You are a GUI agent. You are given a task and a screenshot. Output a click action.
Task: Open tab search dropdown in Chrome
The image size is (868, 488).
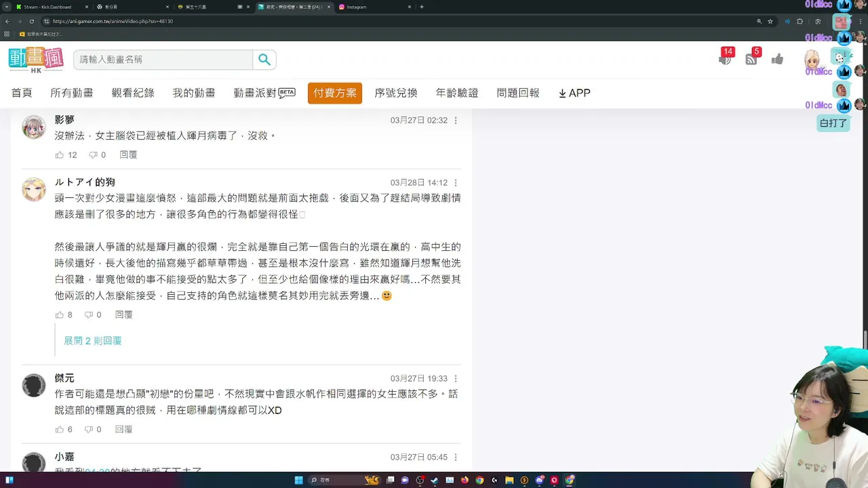[6, 7]
